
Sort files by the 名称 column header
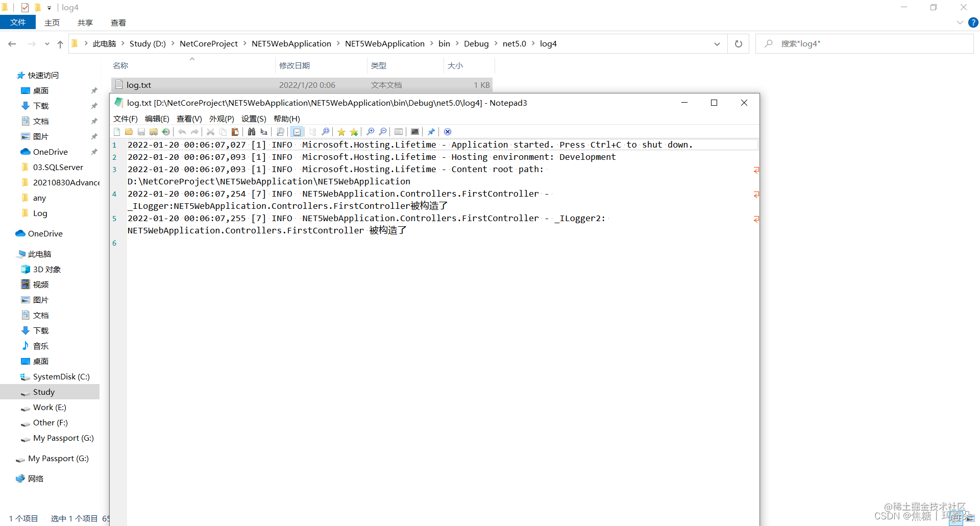tap(192, 65)
